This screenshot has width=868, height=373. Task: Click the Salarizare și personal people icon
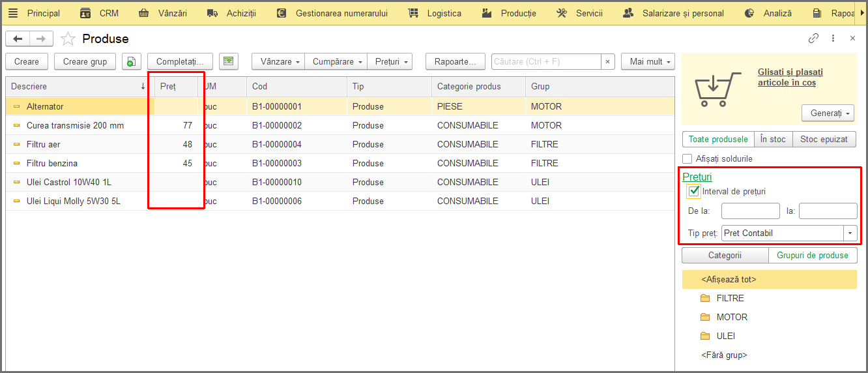[x=628, y=13]
